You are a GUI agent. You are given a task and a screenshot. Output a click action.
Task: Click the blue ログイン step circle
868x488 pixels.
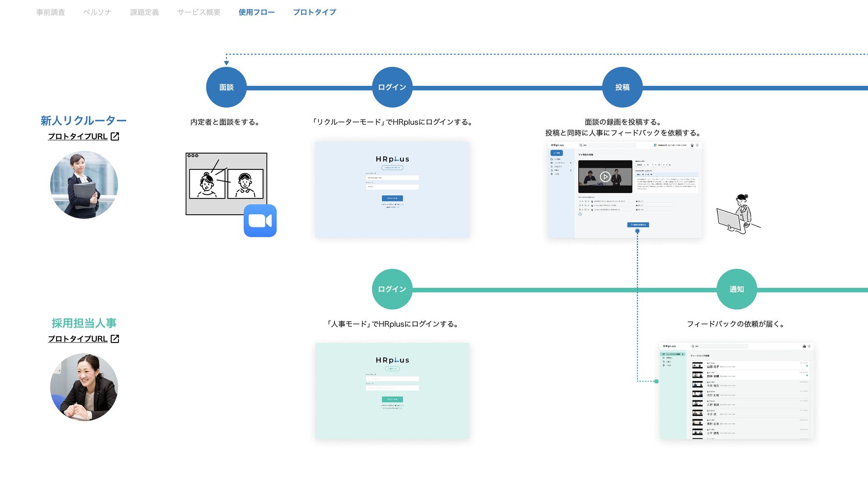pos(392,87)
